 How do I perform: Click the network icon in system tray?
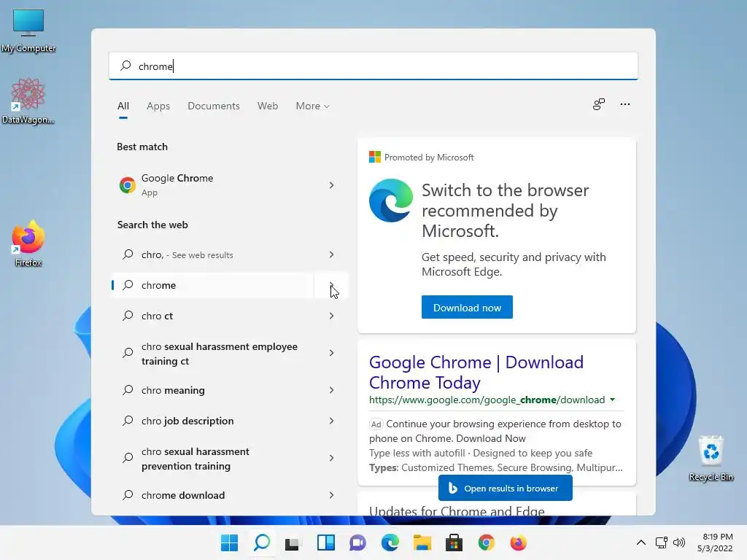tap(661, 542)
